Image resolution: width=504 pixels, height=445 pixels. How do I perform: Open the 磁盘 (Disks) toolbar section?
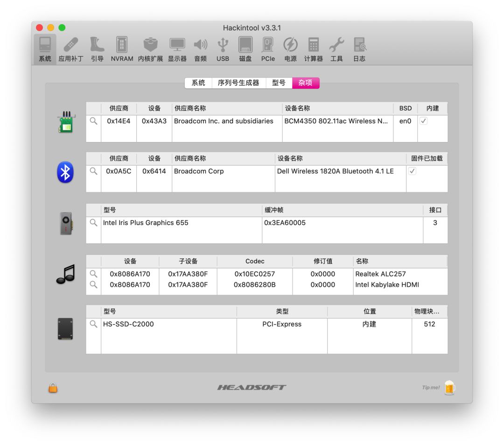[245, 49]
